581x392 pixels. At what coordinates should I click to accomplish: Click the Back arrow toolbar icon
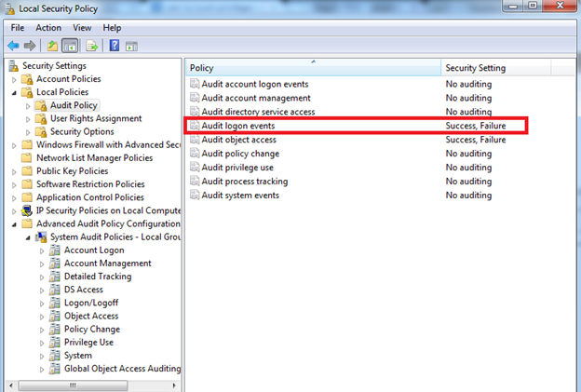(13, 46)
